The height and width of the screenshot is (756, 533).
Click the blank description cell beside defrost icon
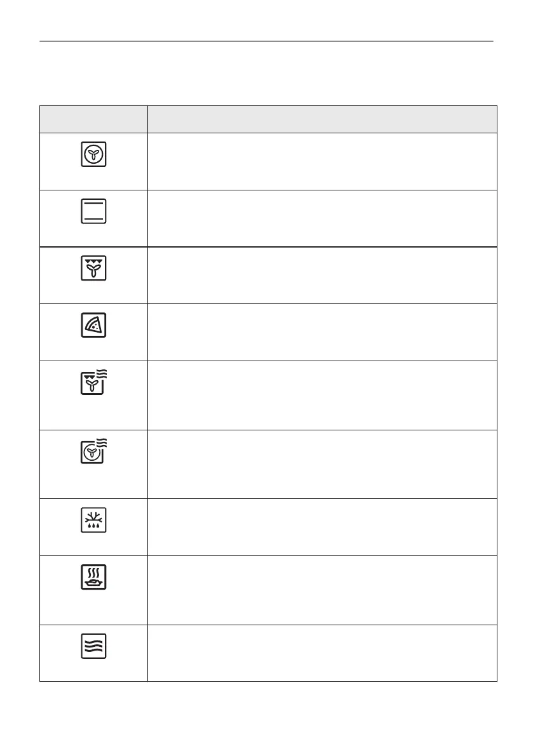click(322, 527)
